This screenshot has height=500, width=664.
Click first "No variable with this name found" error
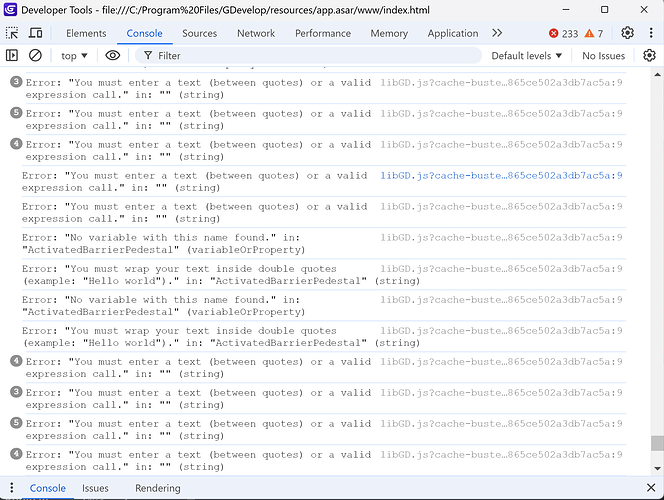pyautogui.click(x=164, y=243)
